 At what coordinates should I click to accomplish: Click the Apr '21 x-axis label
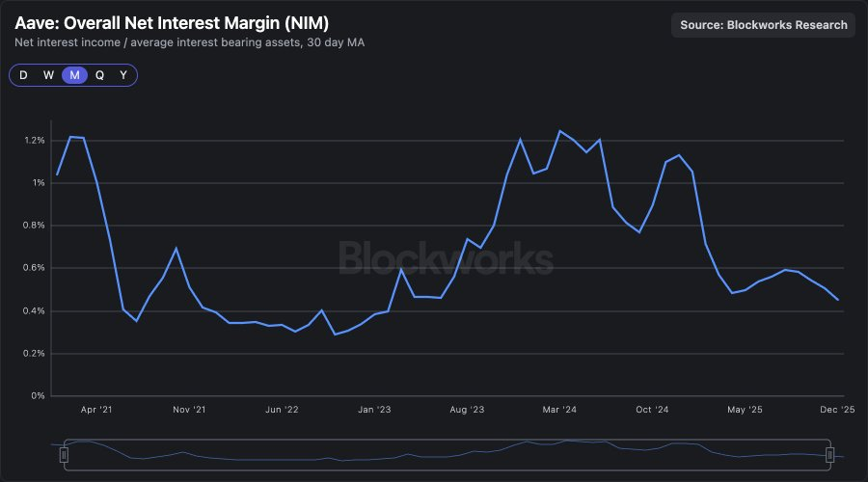tap(95, 410)
